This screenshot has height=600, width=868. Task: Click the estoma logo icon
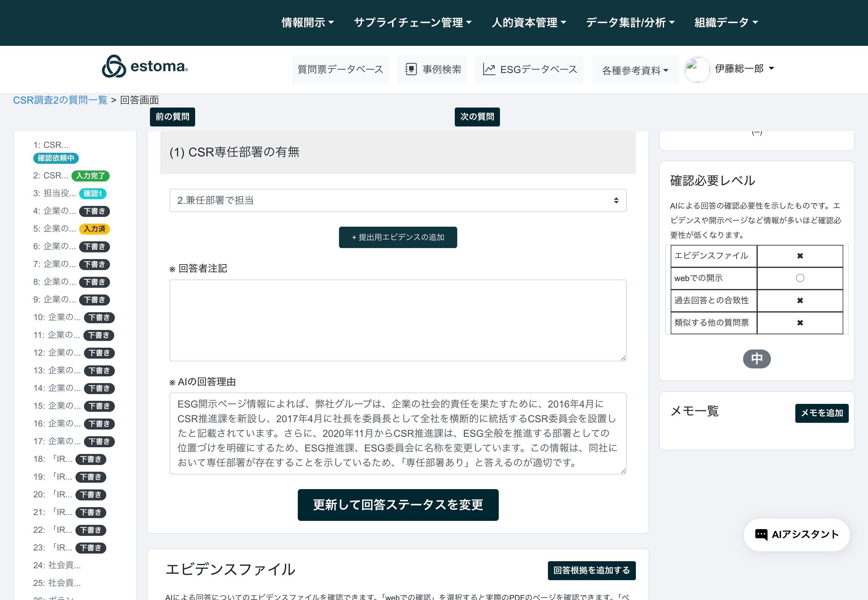(114, 67)
